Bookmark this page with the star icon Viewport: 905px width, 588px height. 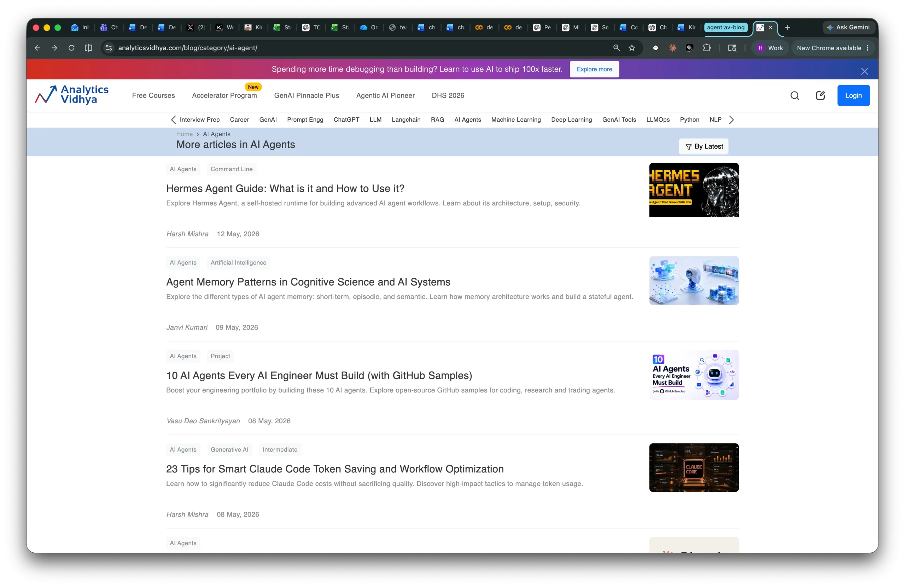[632, 48]
